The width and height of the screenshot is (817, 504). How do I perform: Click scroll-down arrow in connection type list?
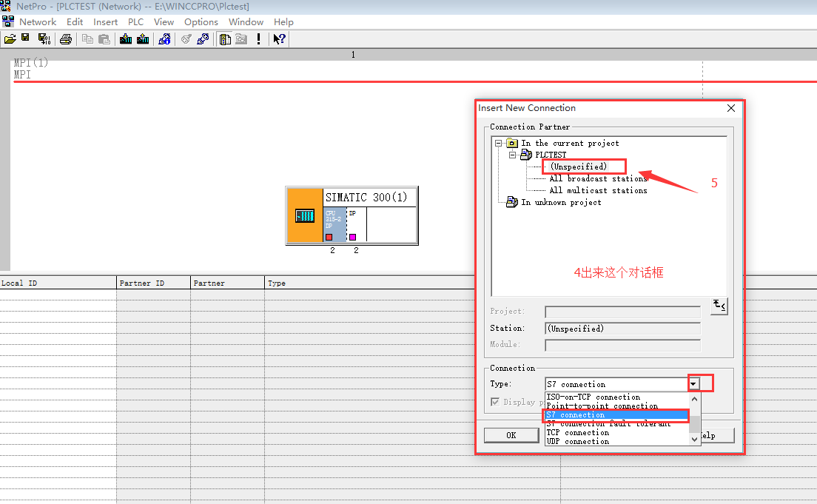[x=694, y=440]
